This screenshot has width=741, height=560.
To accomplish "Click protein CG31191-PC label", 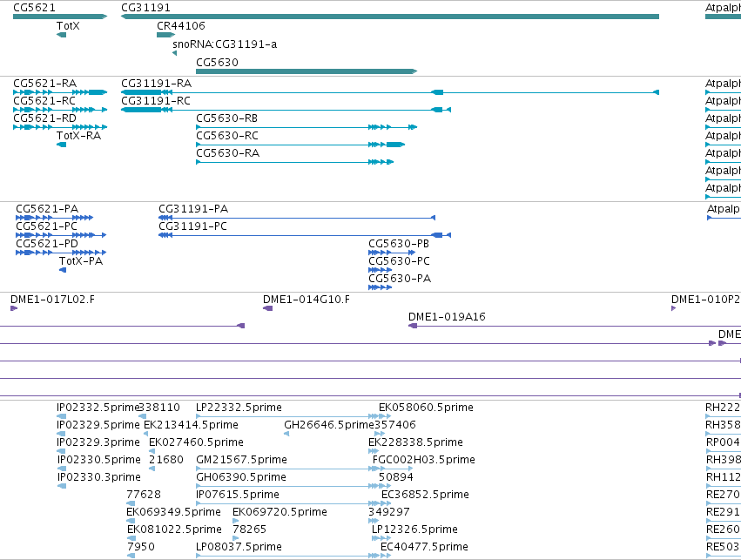I will click(192, 226).
